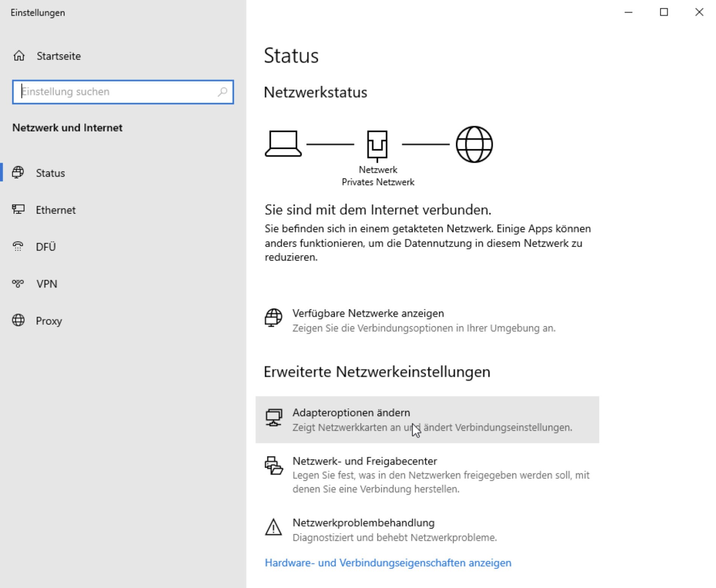Image resolution: width=716 pixels, height=588 pixels.
Task: Click the Status globe icon in sidebar
Action: pos(18,173)
